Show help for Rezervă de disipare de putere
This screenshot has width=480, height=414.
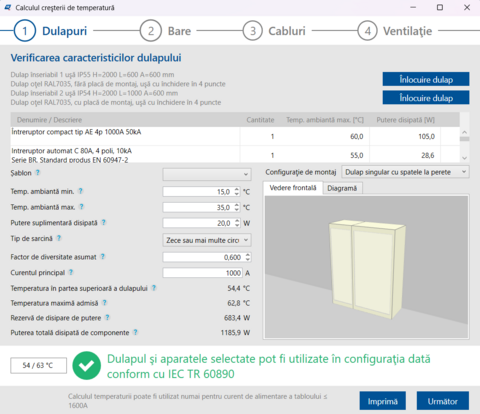click(x=107, y=317)
